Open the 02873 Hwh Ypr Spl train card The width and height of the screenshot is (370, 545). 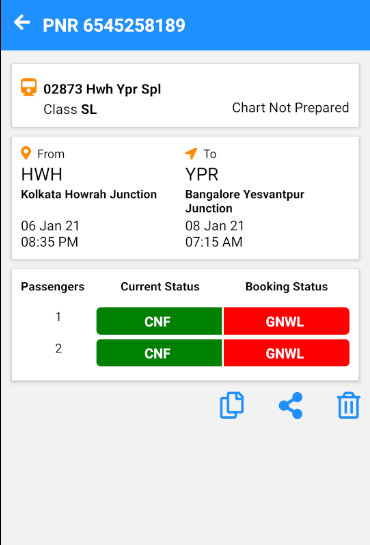click(185, 96)
